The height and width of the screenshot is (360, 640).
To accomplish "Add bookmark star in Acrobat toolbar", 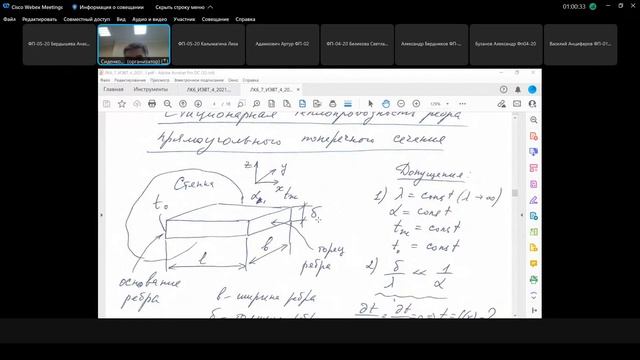I will (122, 104).
